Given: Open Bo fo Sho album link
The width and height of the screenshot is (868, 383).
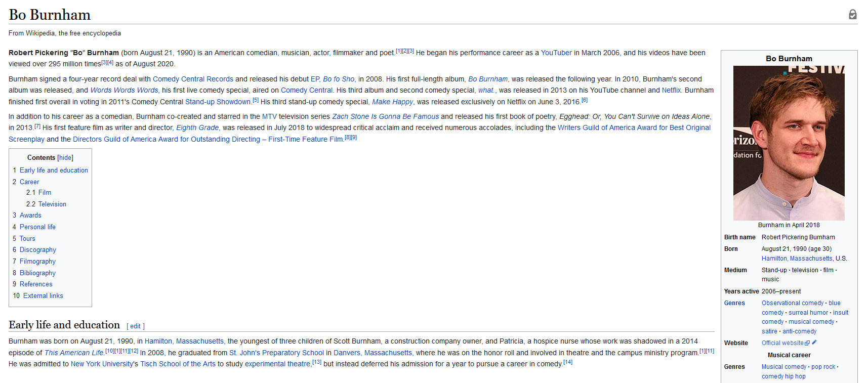Looking at the screenshot, I should click(339, 79).
